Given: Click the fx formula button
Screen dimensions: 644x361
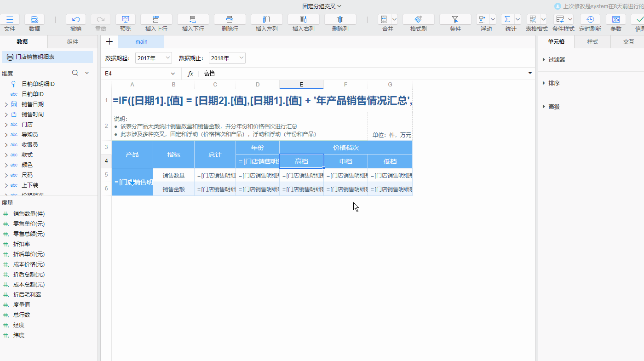Looking at the screenshot, I should (190, 73).
